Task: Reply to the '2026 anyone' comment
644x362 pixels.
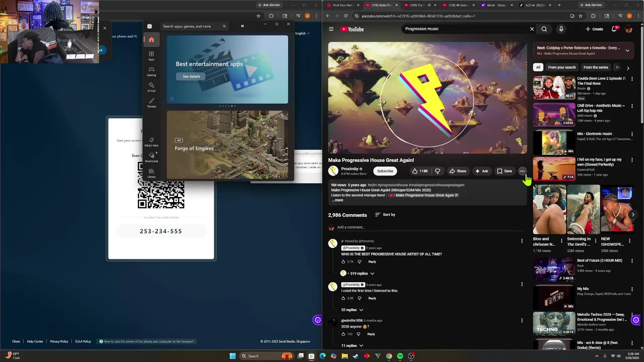Action: coord(371,334)
